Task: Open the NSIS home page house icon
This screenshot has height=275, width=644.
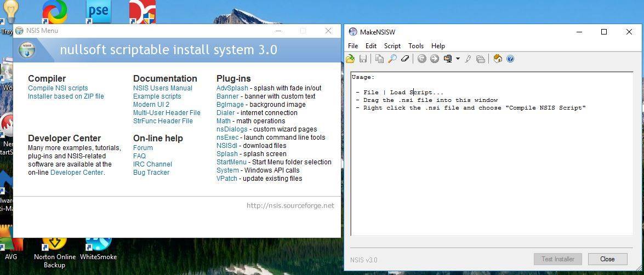Action: pos(498,59)
